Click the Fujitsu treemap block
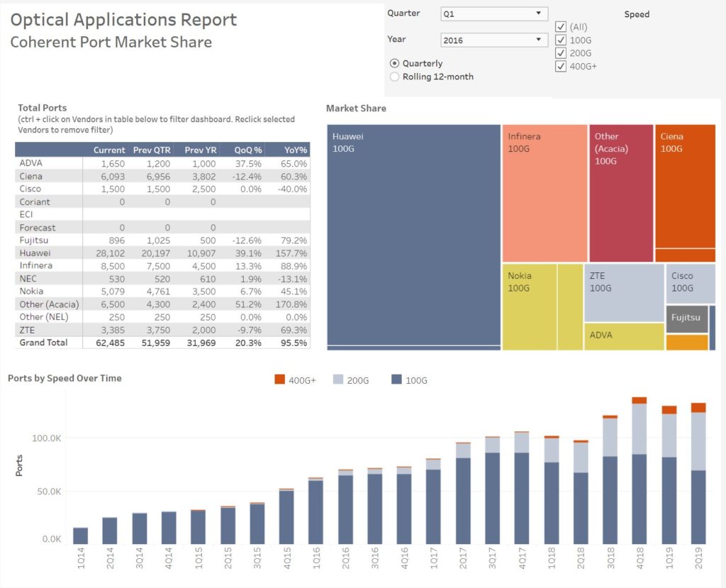Image resolution: width=726 pixels, height=588 pixels. pyautogui.click(x=687, y=318)
